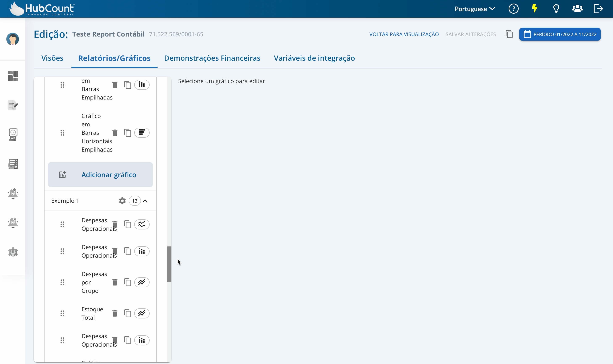Delete the Estoque Total chart
Viewport: 613px width, 364px height.
coord(115,313)
